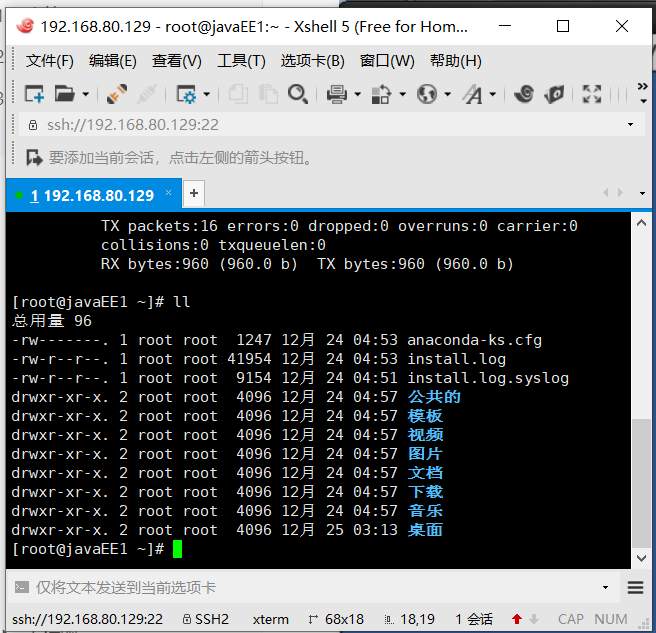Open the 选项卡(B) menu
Image resolution: width=656 pixels, height=633 pixels.
(x=313, y=61)
